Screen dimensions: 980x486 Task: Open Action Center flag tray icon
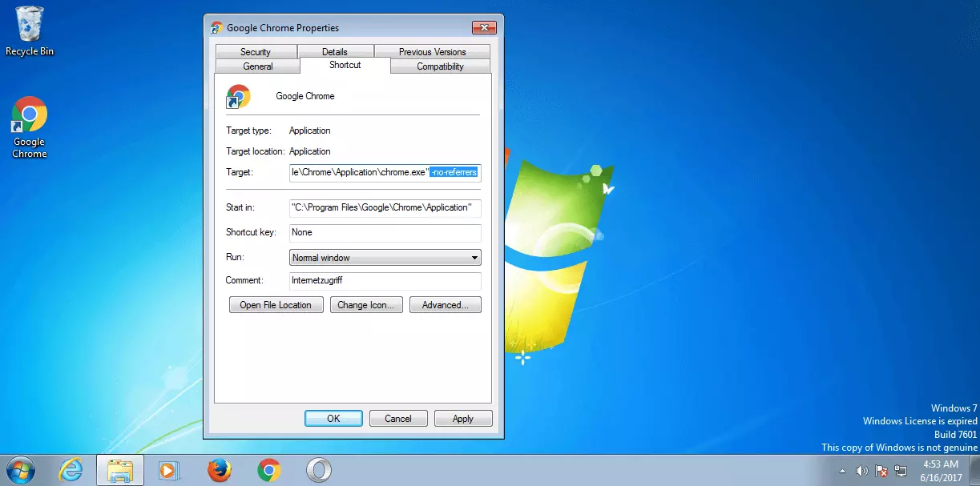click(881, 471)
